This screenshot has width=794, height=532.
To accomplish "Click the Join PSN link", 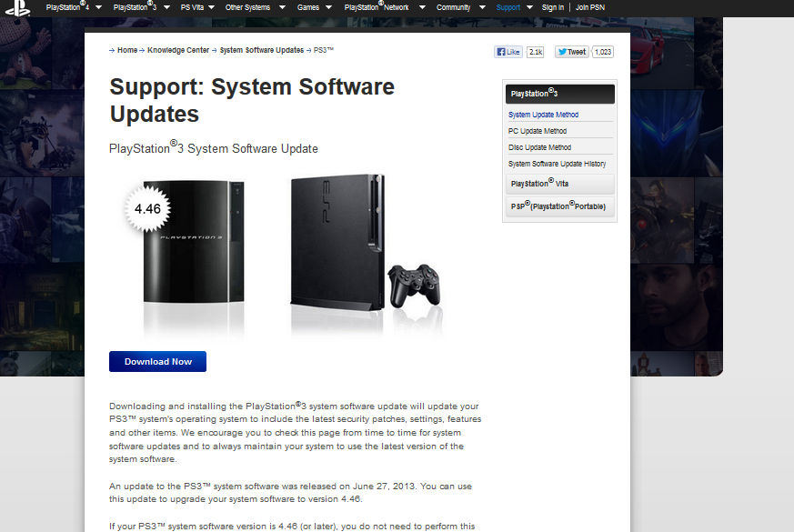I will [590, 7].
